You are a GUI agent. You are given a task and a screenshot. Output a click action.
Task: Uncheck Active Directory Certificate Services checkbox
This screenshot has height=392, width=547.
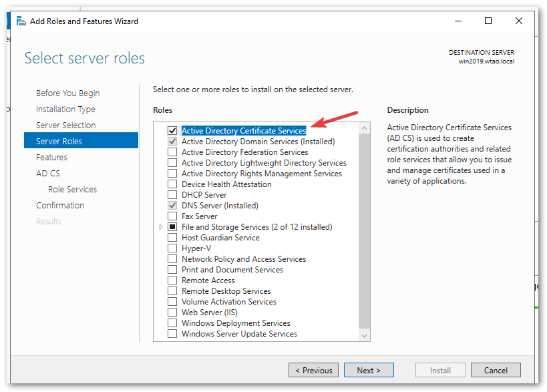[172, 131]
